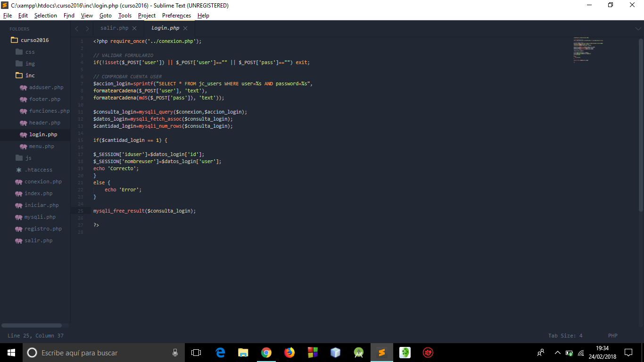Close the Login.php tab
Screen dimensions: 644x362
pyautogui.click(x=185, y=28)
